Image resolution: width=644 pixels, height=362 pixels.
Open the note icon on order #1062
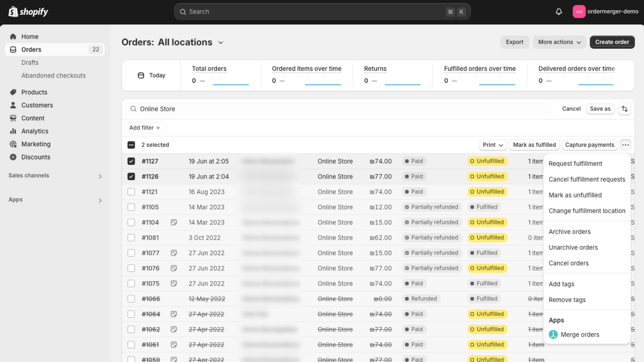click(x=174, y=329)
